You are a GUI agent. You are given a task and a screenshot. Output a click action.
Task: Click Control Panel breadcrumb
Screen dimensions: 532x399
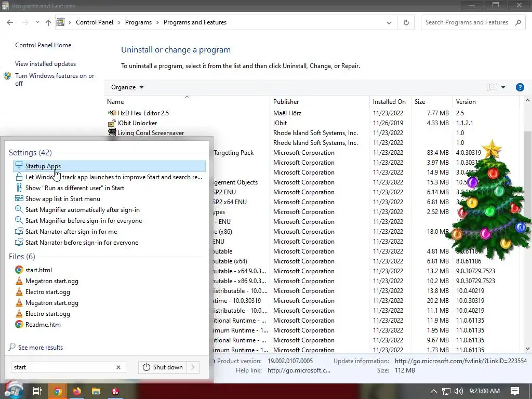pyautogui.click(x=95, y=22)
